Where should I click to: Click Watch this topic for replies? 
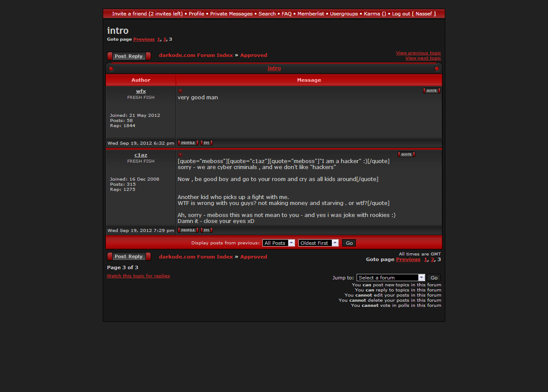(x=138, y=276)
